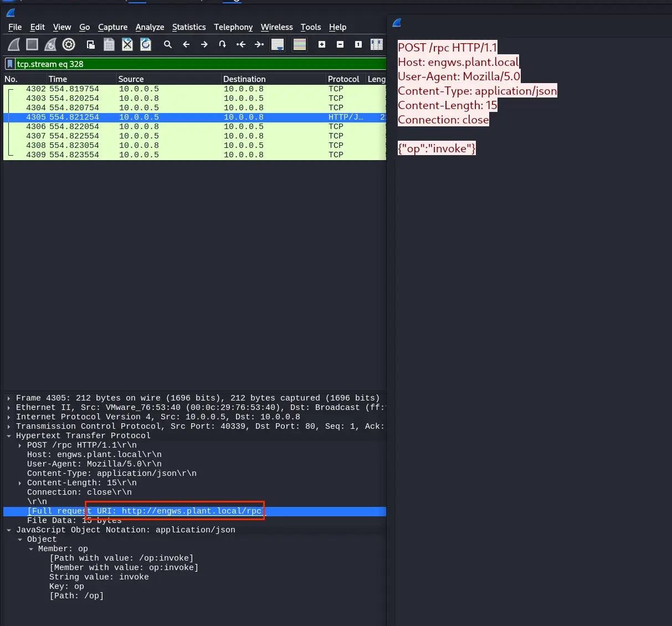Toggle auto-scroll during live capture

coord(278,44)
